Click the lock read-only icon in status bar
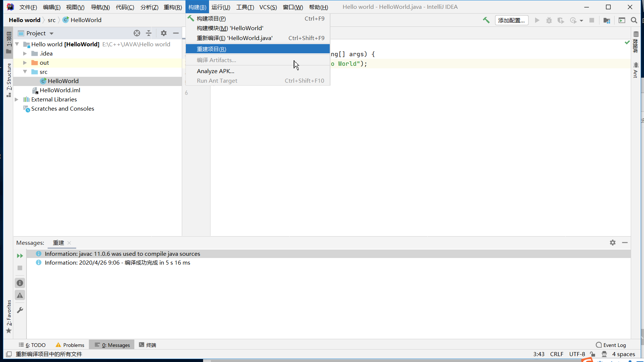This screenshot has width=644, height=362. click(592, 354)
